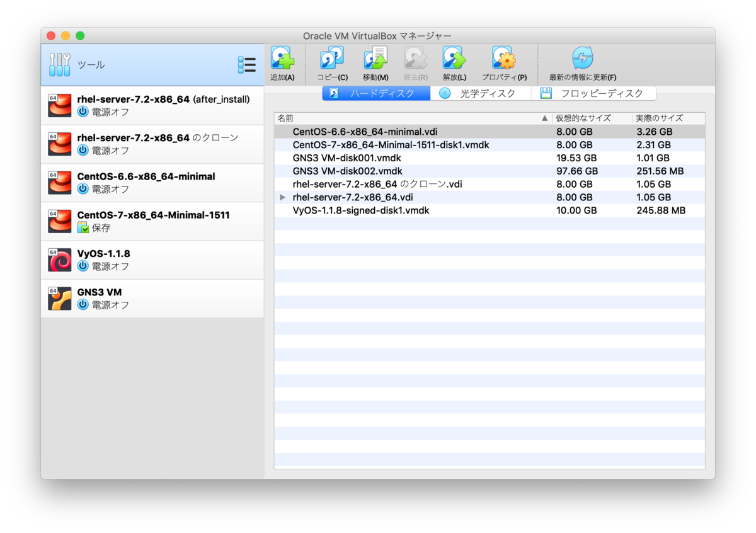Click power-off status icon under VyOS-1.1.8
The width and height of the screenshot is (756, 533).
pyautogui.click(x=83, y=266)
